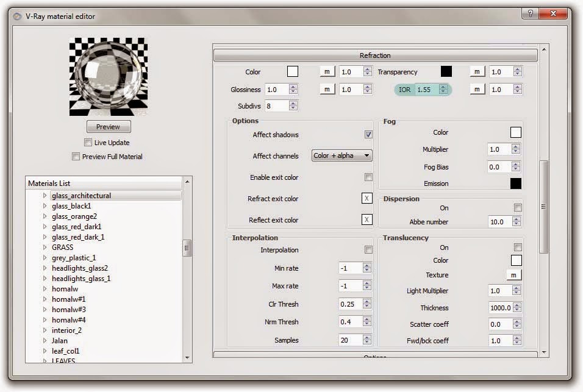Click the Max rate spinner arrows
583x392 pixels.
(367, 286)
